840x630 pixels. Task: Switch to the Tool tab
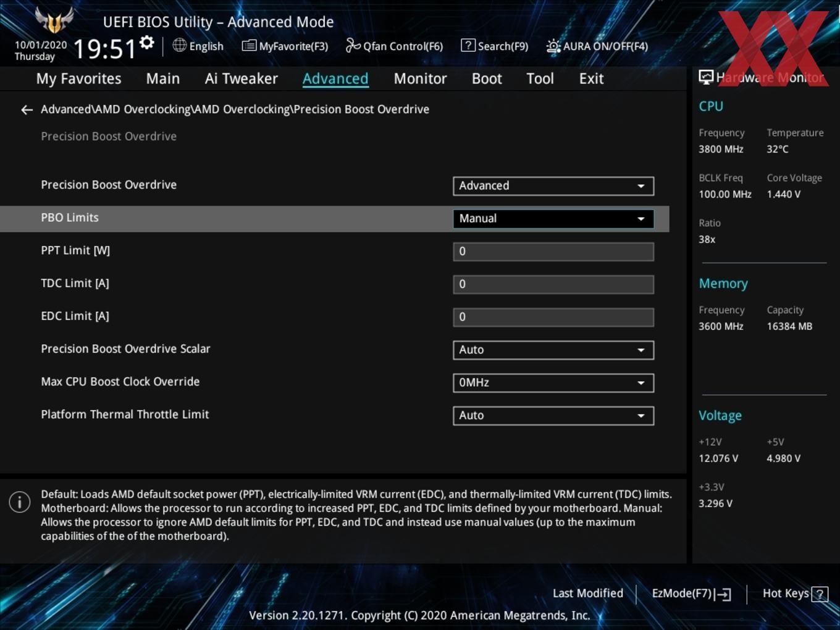540,78
